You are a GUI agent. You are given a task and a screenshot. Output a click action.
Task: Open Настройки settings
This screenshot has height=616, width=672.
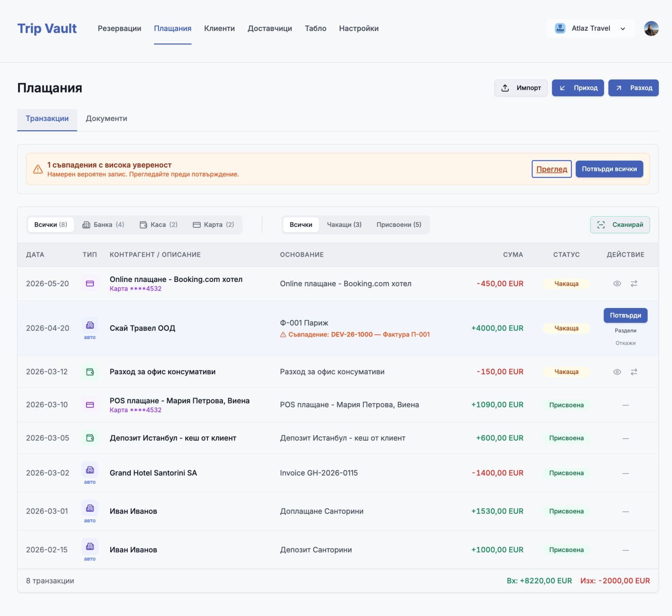coord(359,28)
